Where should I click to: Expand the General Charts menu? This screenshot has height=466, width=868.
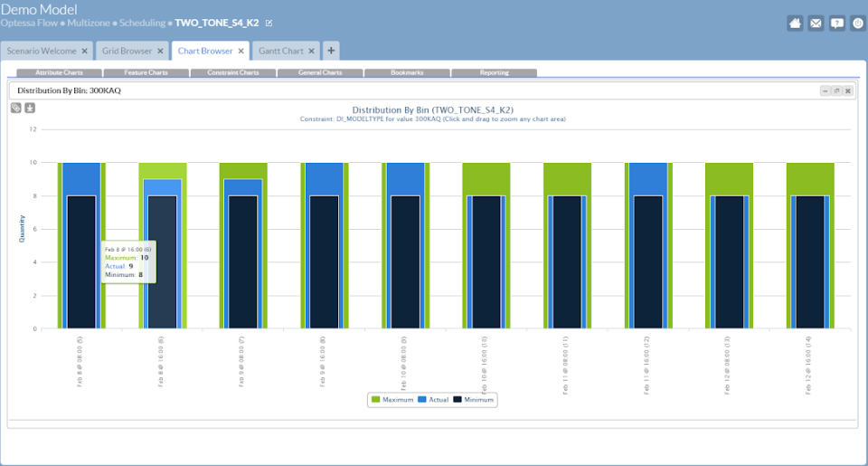(320, 72)
